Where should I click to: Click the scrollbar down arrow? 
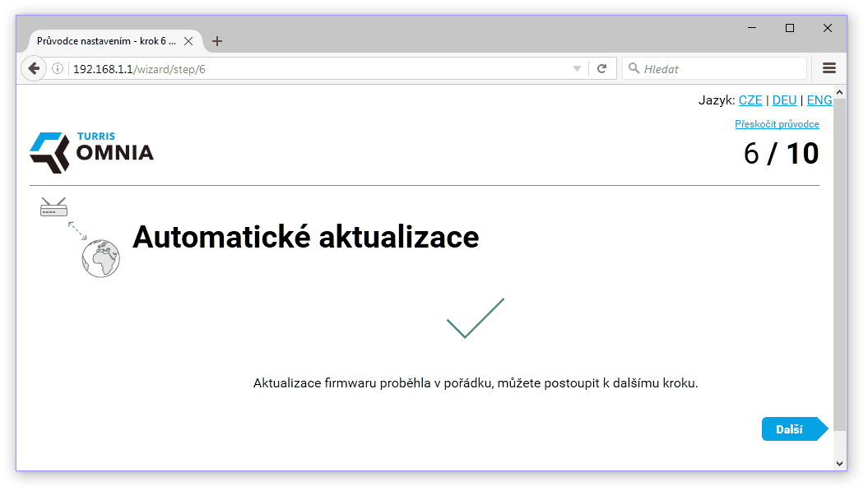[841, 462]
